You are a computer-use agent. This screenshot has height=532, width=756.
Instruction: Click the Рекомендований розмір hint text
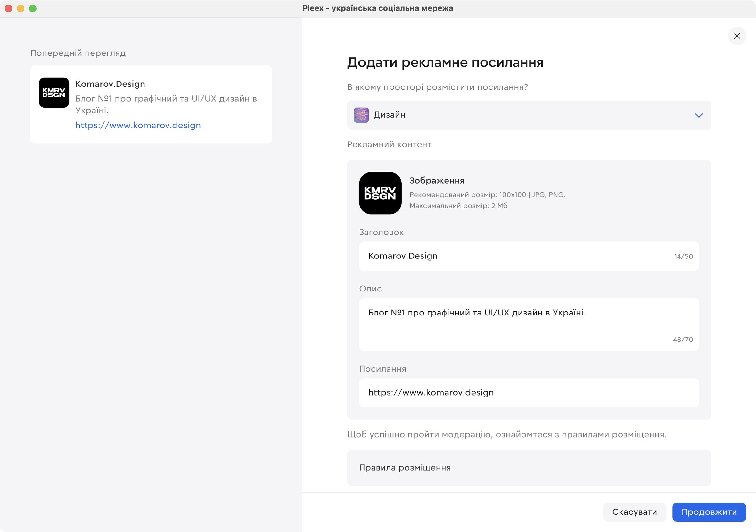tap(487, 195)
